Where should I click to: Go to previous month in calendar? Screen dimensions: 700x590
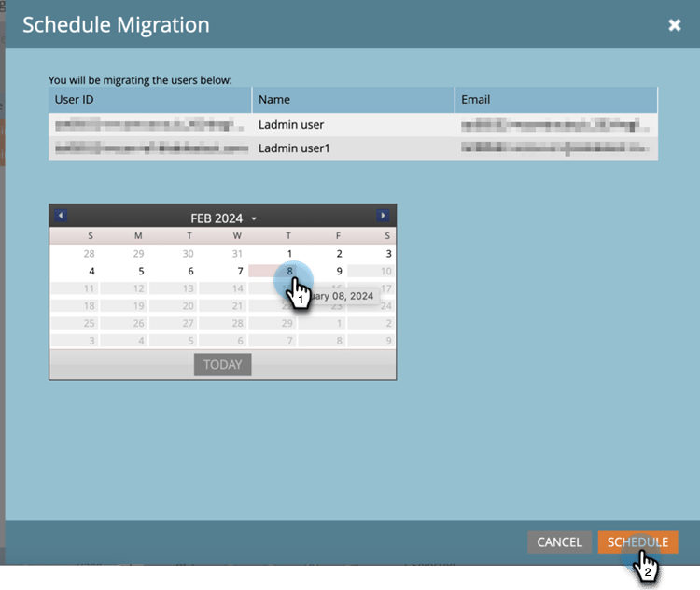point(62,216)
